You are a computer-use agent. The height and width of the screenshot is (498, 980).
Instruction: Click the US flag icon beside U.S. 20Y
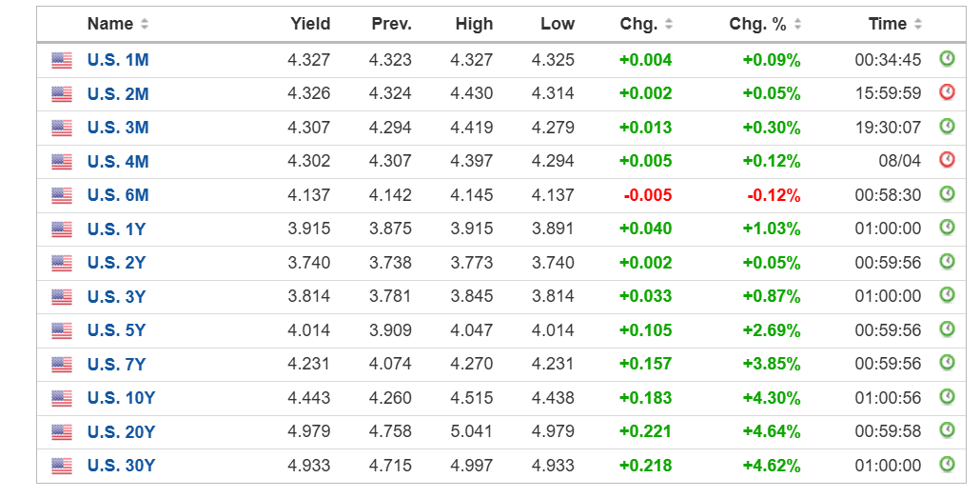point(62,431)
